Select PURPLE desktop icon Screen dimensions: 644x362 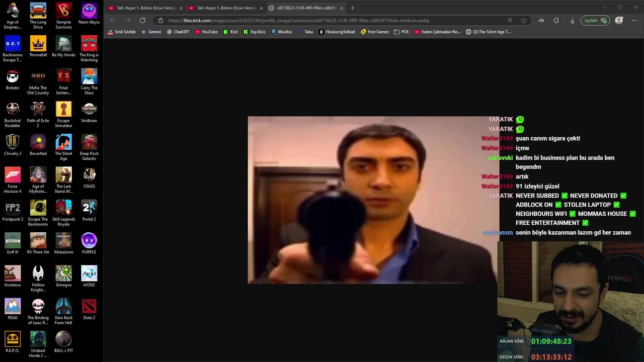pyautogui.click(x=89, y=243)
